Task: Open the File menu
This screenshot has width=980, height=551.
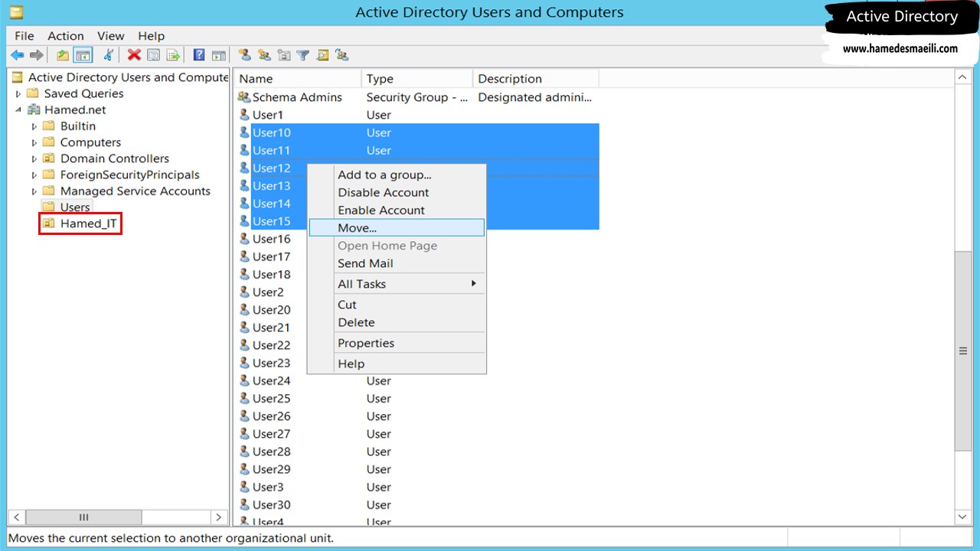Action: tap(24, 36)
